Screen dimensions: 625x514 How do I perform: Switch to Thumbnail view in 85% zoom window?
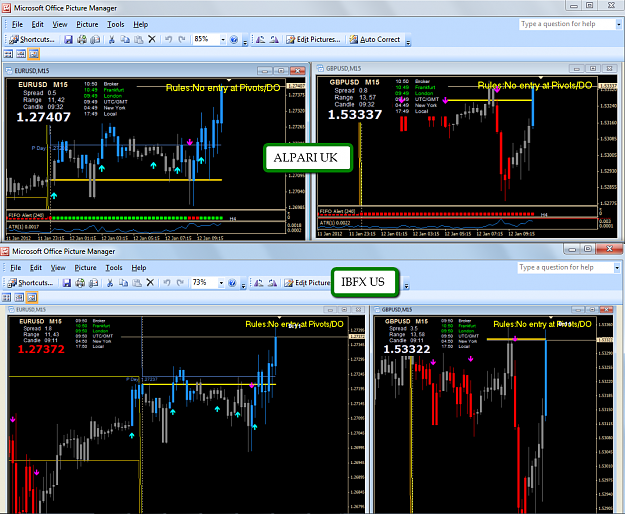pyautogui.click(x=8, y=54)
